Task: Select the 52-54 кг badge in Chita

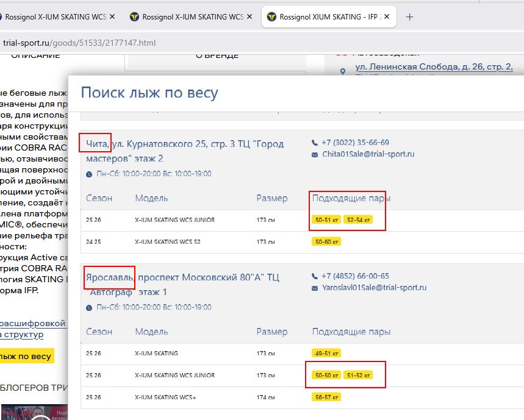Action: pyautogui.click(x=358, y=219)
